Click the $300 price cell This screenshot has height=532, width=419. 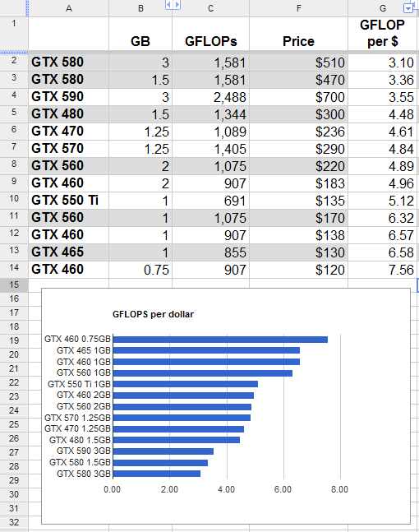click(x=299, y=114)
